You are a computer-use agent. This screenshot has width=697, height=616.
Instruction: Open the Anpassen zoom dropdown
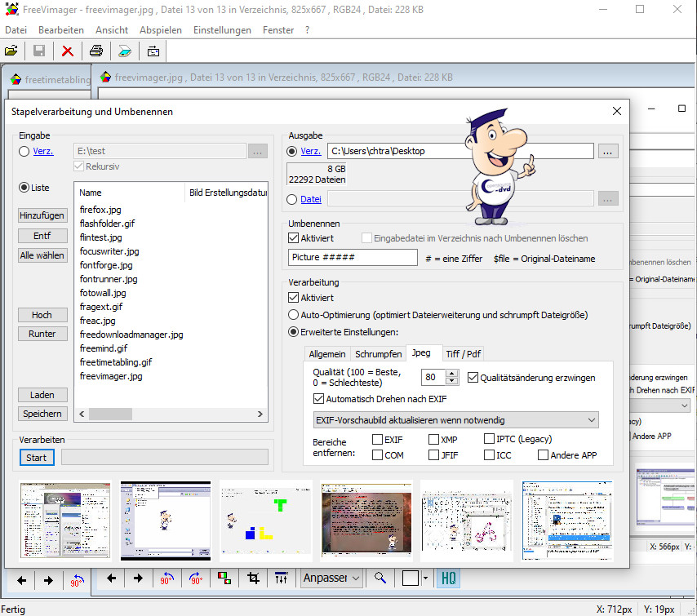(x=331, y=578)
